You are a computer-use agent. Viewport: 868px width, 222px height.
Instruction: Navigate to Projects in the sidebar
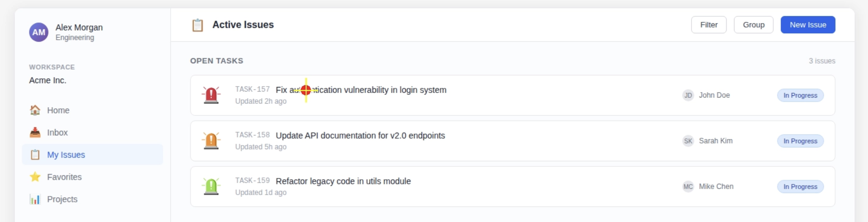pos(93,199)
